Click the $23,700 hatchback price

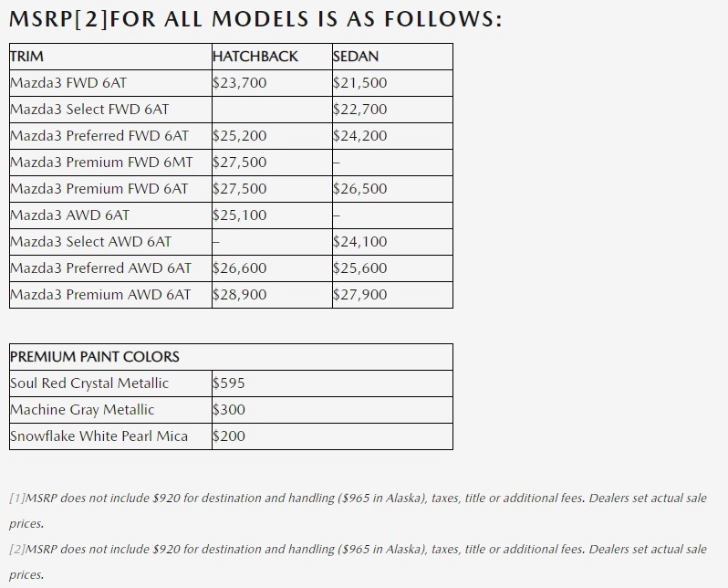tap(240, 83)
